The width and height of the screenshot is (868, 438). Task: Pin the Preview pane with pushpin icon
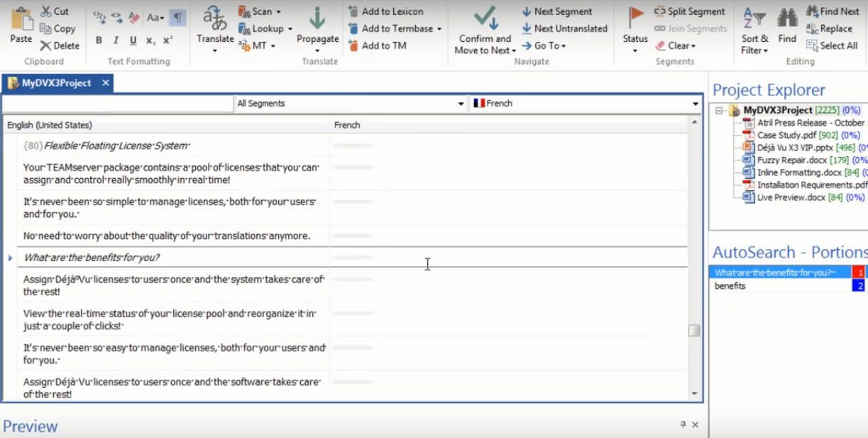coord(683,425)
